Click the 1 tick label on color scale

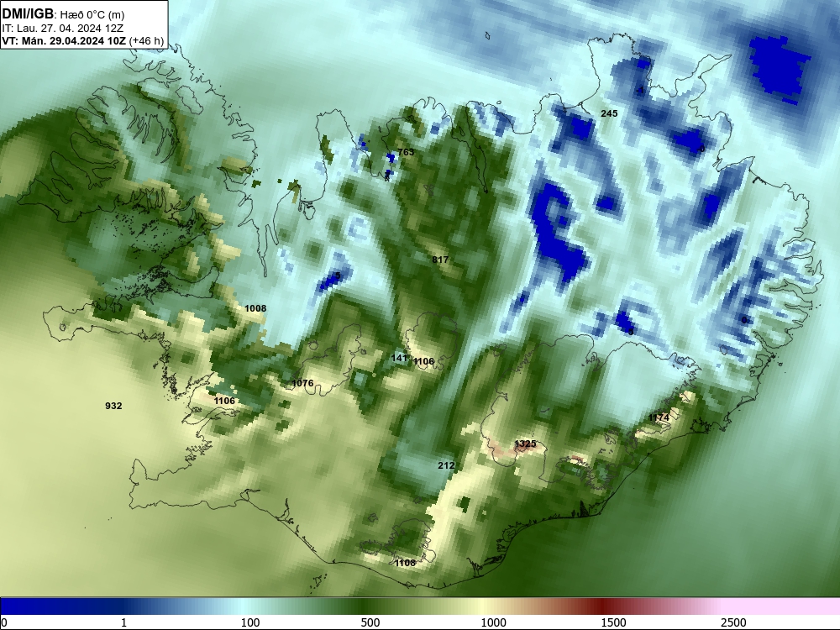(x=123, y=622)
